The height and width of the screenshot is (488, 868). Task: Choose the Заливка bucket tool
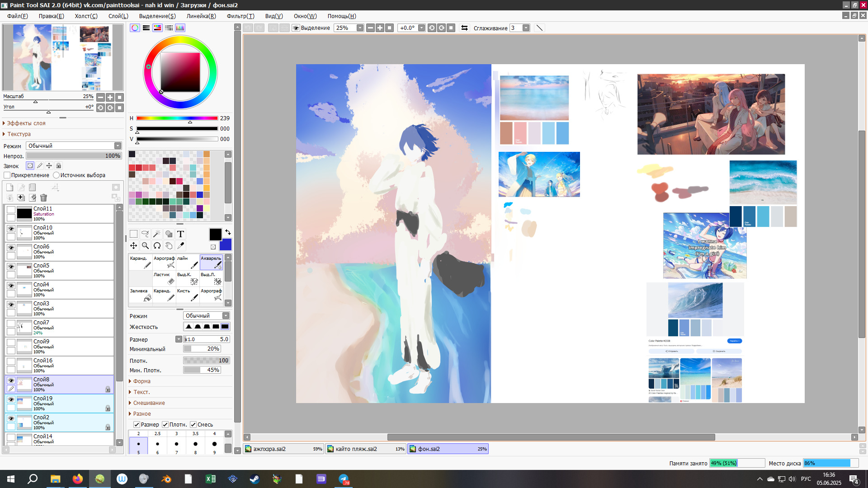pyautogui.click(x=141, y=295)
